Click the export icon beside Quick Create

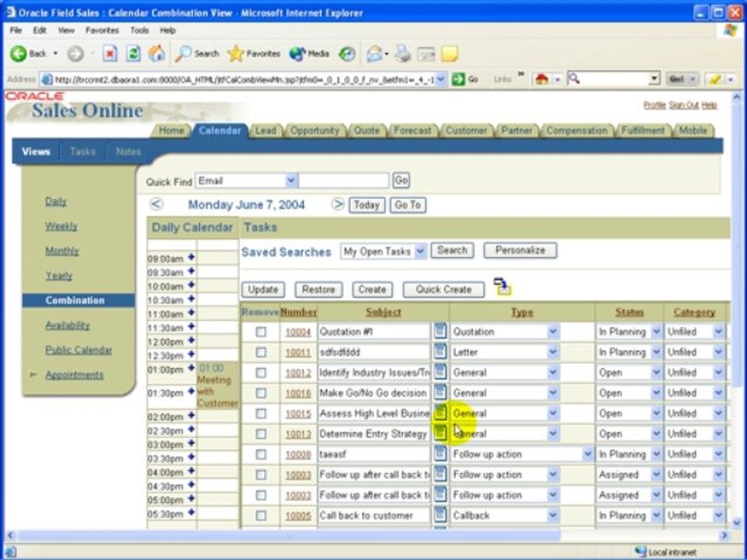502,287
